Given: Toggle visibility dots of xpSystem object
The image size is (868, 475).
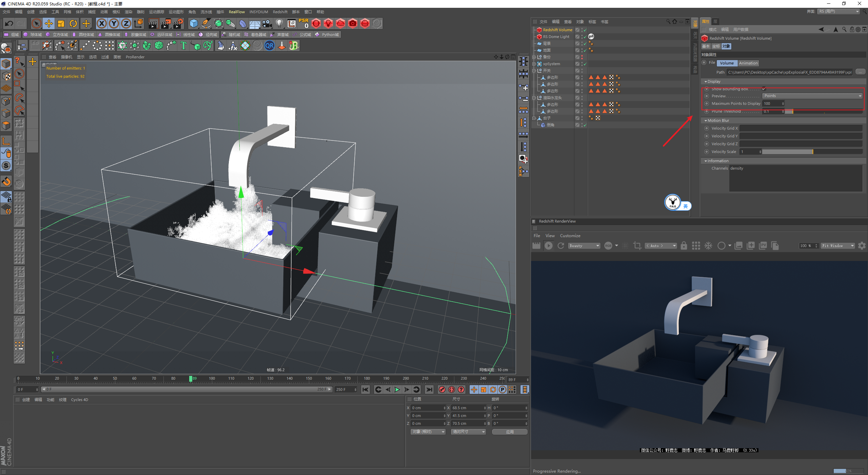Looking at the screenshot, I should pos(582,64).
